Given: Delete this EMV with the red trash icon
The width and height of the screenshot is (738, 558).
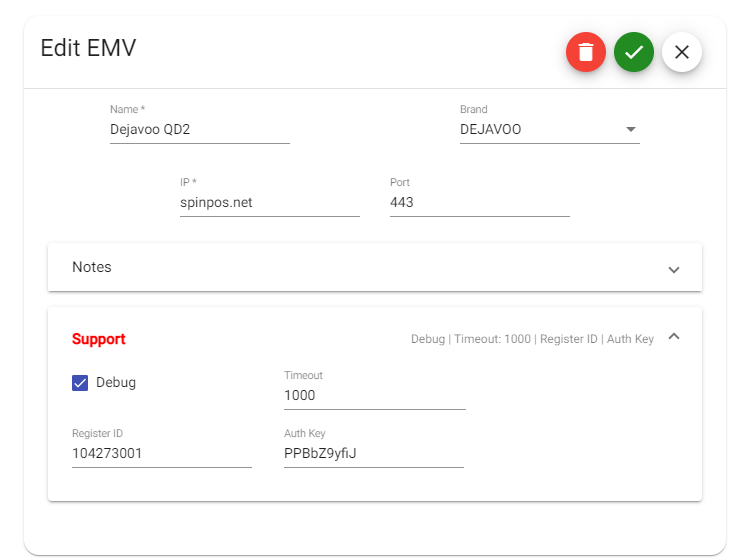Looking at the screenshot, I should (x=586, y=52).
